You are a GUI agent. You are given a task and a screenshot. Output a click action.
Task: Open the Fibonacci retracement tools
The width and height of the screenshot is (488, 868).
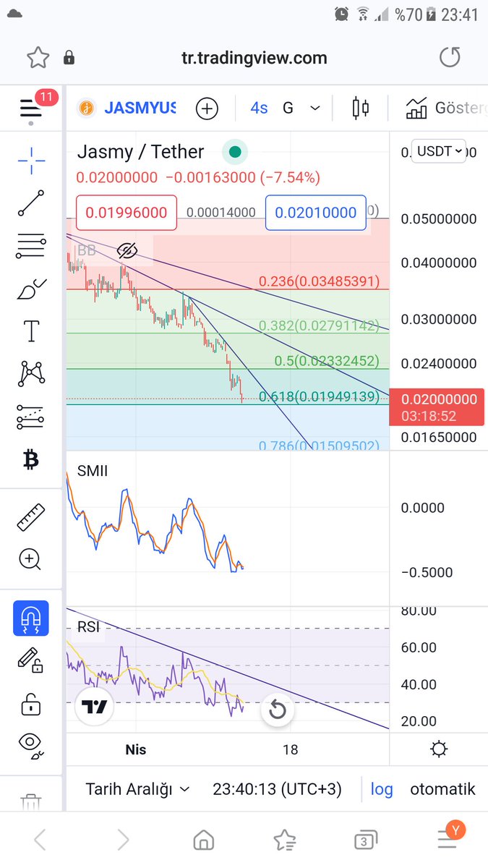point(31,247)
